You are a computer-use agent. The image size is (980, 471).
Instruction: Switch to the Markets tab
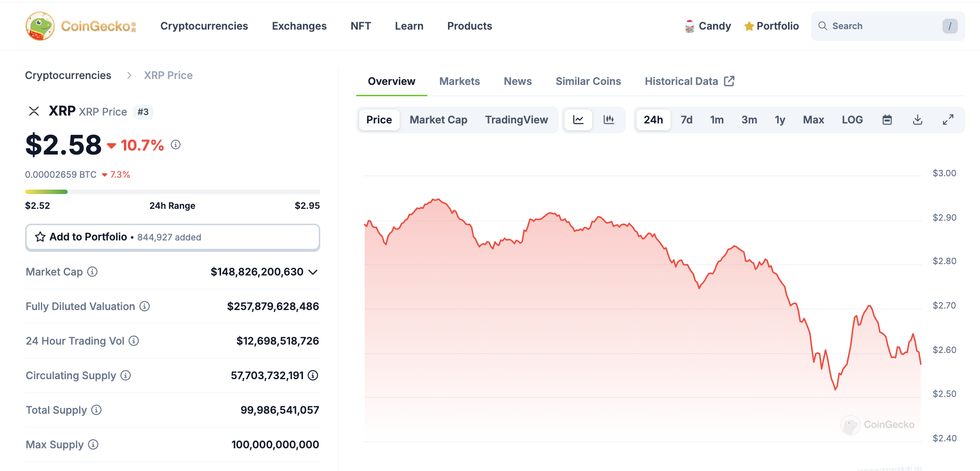[459, 81]
